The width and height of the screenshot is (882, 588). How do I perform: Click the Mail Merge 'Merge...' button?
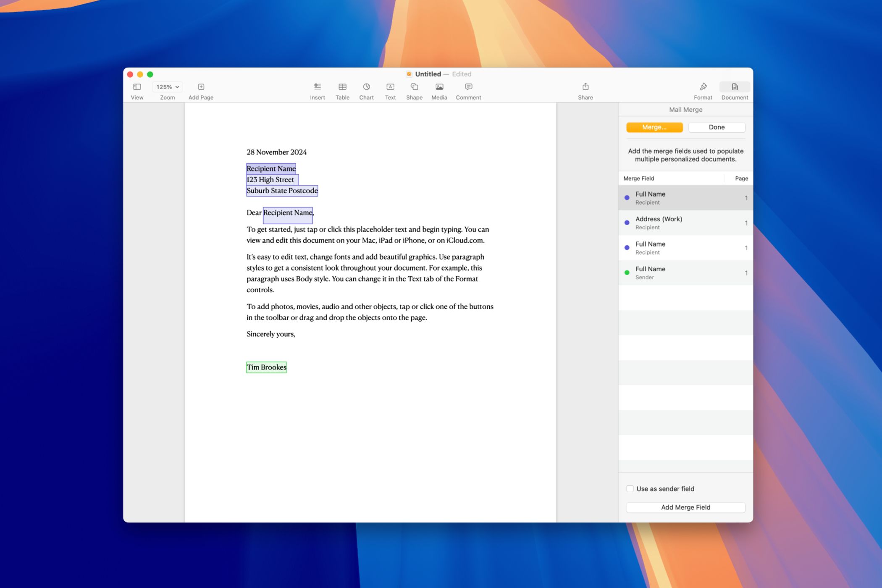click(654, 127)
